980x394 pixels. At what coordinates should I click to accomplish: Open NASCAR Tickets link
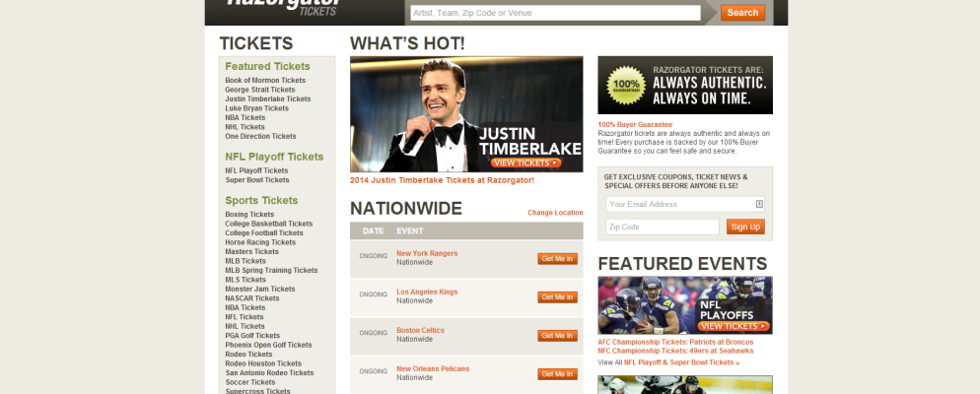click(251, 299)
